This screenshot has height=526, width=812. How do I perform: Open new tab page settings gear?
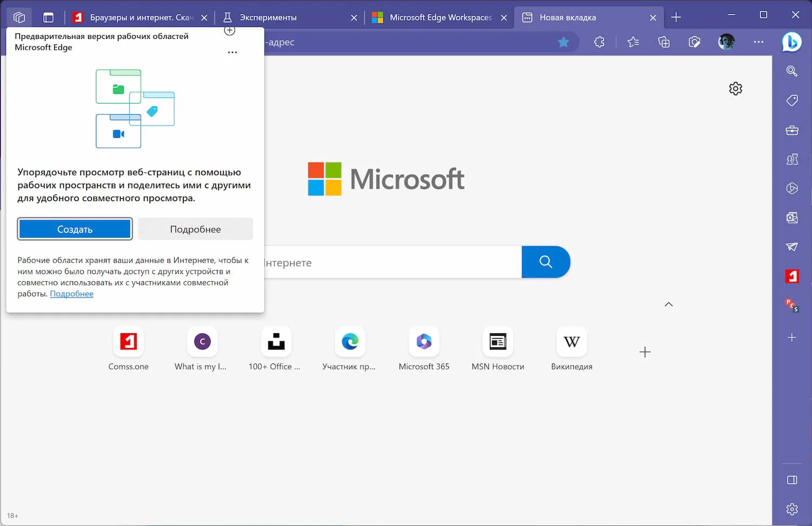click(x=736, y=88)
